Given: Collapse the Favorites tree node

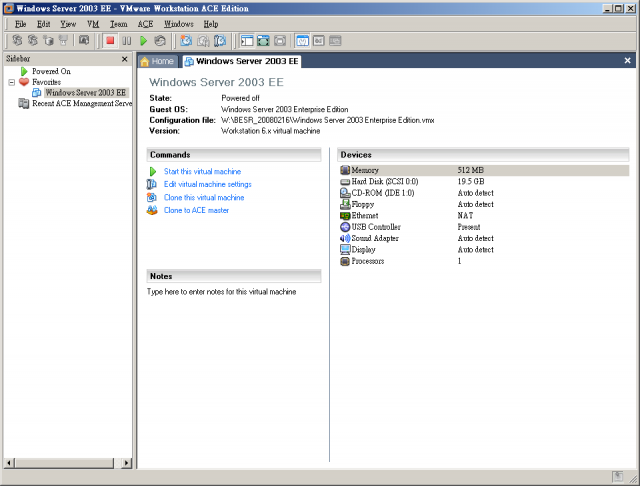Looking at the screenshot, I should coord(12,82).
